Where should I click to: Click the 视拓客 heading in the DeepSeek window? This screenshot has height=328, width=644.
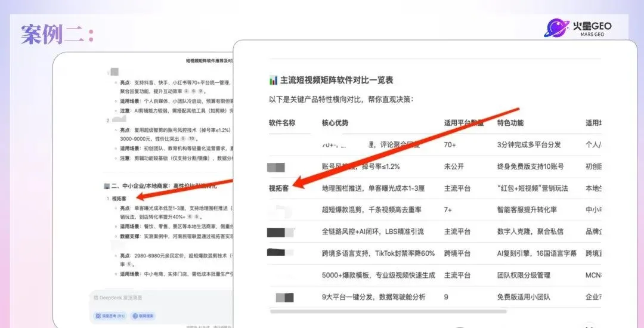[x=119, y=199]
